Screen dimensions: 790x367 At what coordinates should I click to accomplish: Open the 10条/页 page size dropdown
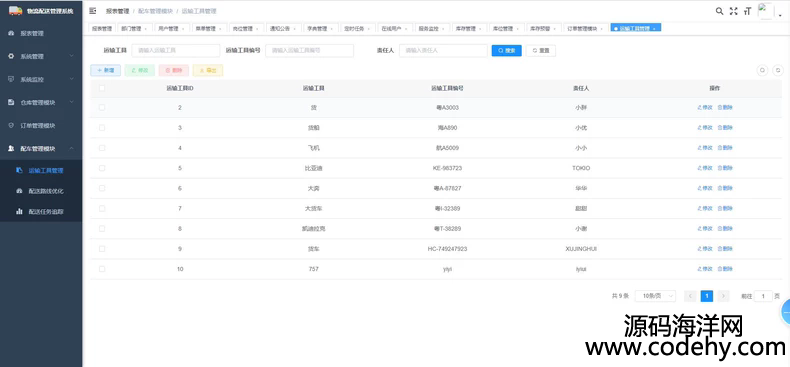[655, 296]
